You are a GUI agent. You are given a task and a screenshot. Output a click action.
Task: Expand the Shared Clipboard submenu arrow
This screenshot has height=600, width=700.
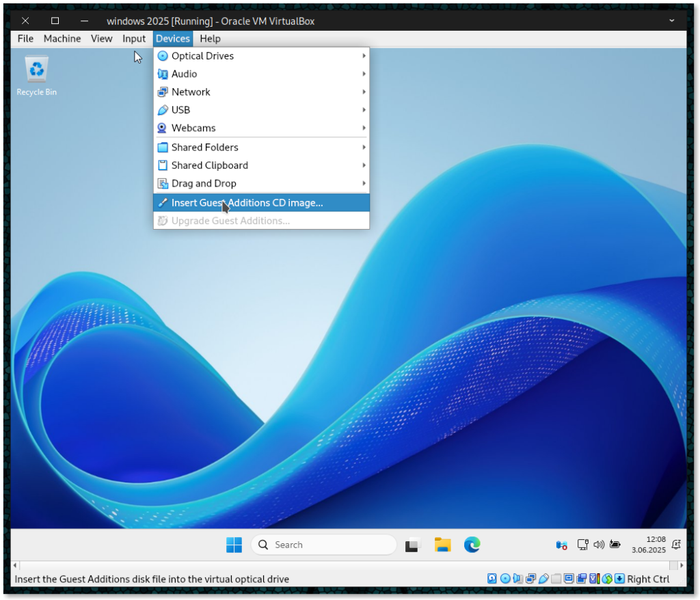click(x=364, y=165)
